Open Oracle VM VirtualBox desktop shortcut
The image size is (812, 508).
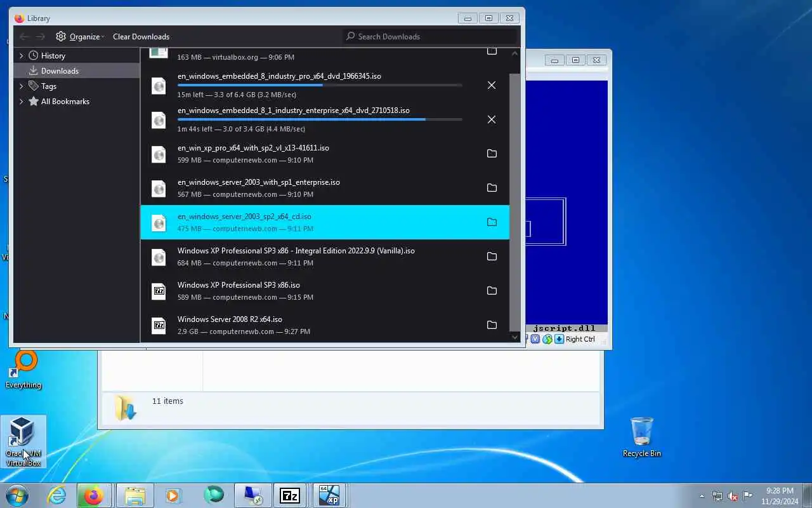point(23,442)
